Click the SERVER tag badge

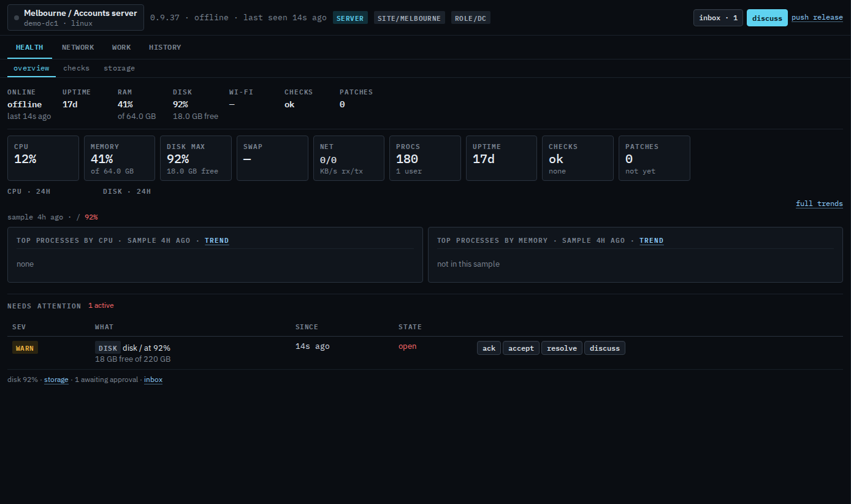pyautogui.click(x=350, y=18)
